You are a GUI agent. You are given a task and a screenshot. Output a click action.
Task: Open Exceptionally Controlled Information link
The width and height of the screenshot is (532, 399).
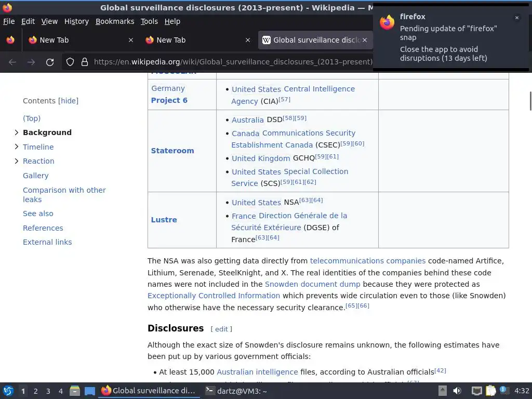[214, 296]
